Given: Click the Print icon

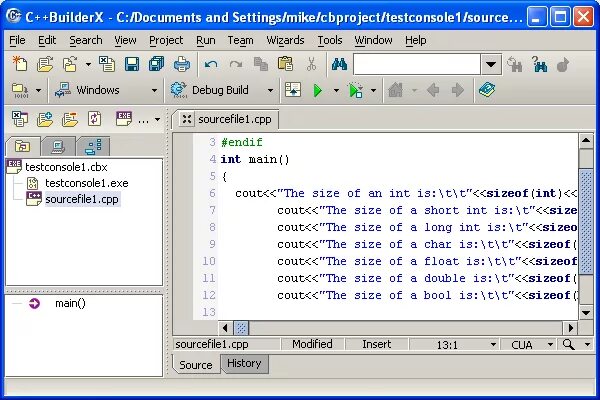Looking at the screenshot, I should coord(181,64).
